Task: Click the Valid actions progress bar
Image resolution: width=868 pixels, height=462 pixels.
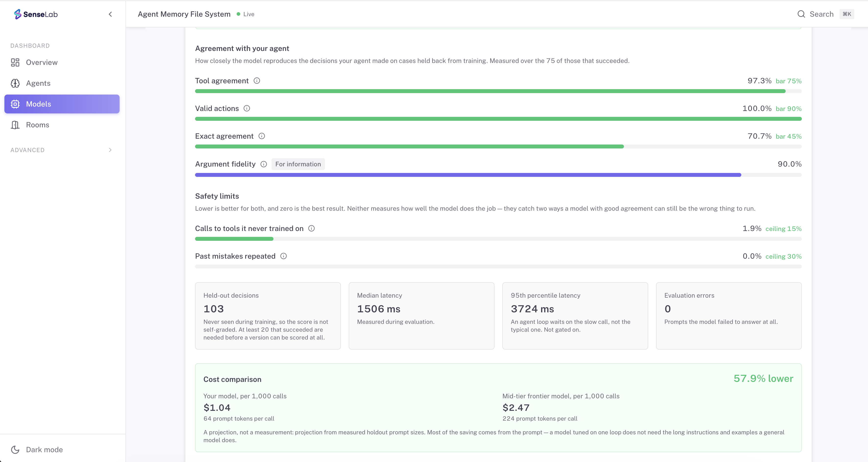Action: pyautogui.click(x=498, y=119)
